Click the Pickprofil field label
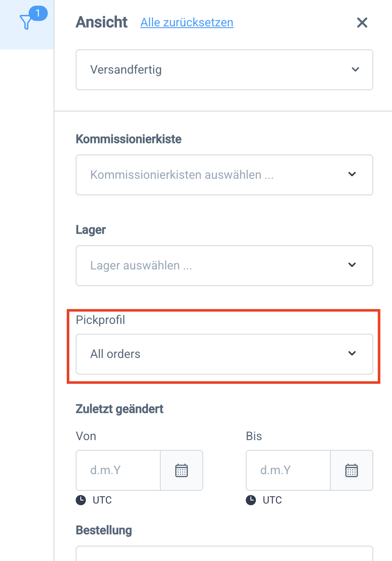 (100, 320)
